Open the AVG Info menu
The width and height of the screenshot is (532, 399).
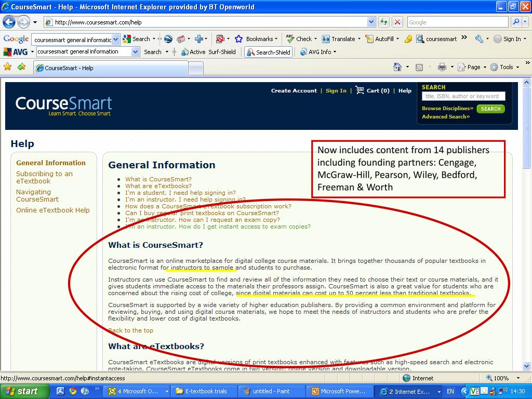point(318,52)
